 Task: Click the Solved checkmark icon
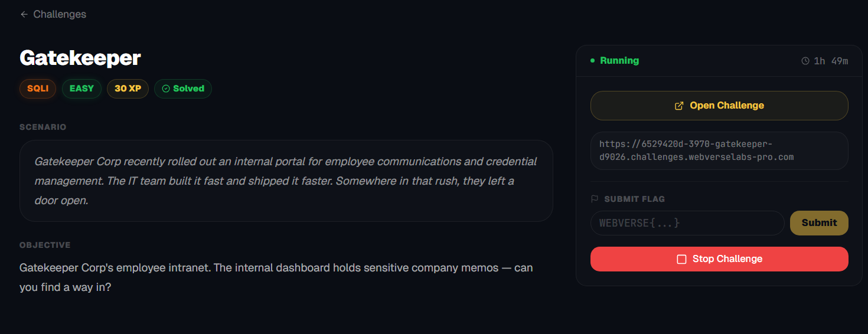click(166, 89)
